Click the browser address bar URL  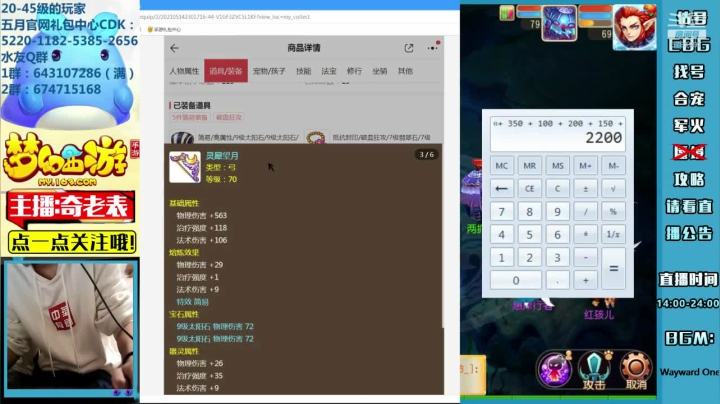coord(225,17)
